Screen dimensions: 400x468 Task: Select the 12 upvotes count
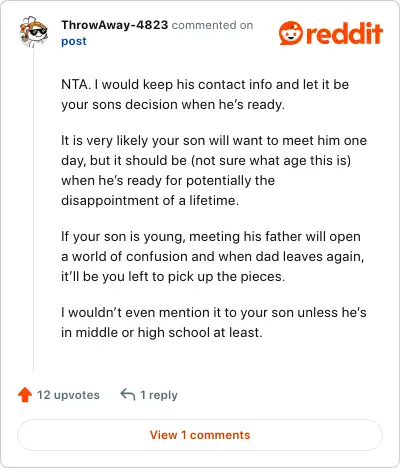(x=68, y=395)
